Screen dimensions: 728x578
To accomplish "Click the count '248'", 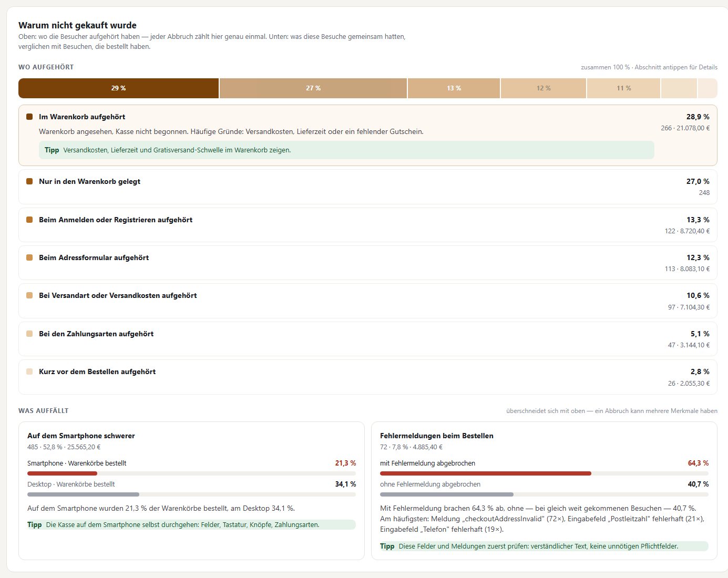I will (704, 193).
